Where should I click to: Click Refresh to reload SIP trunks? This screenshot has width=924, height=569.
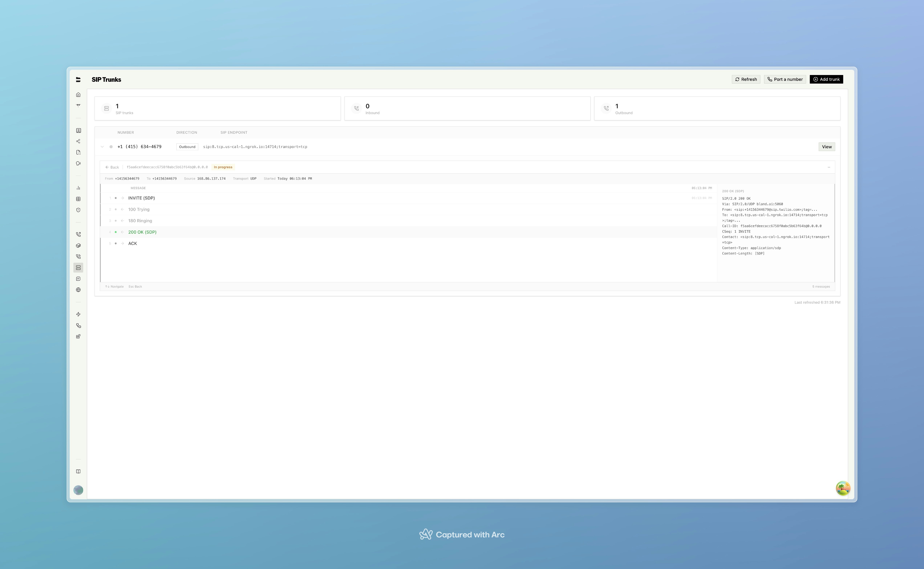coord(746,79)
